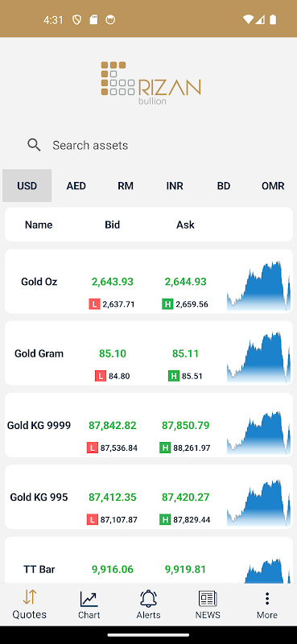Open the NEWS newspaper icon
This screenshot has height=644, width=297.
(x=208, y=599)
